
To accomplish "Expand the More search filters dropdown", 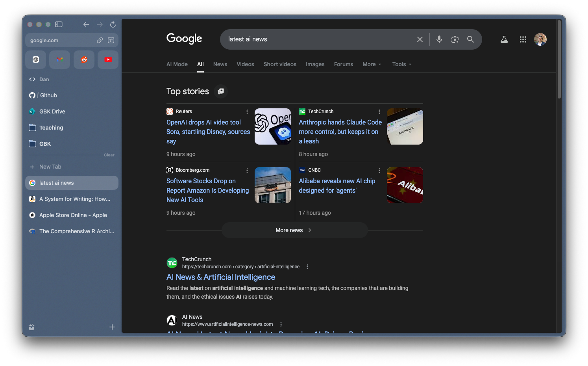I will click(372, 64).
